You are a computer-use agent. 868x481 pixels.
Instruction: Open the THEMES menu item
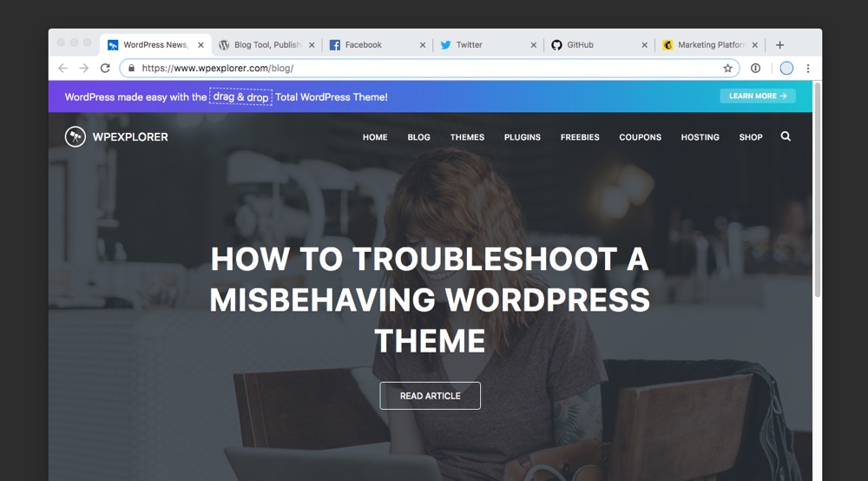click(467, 137)
